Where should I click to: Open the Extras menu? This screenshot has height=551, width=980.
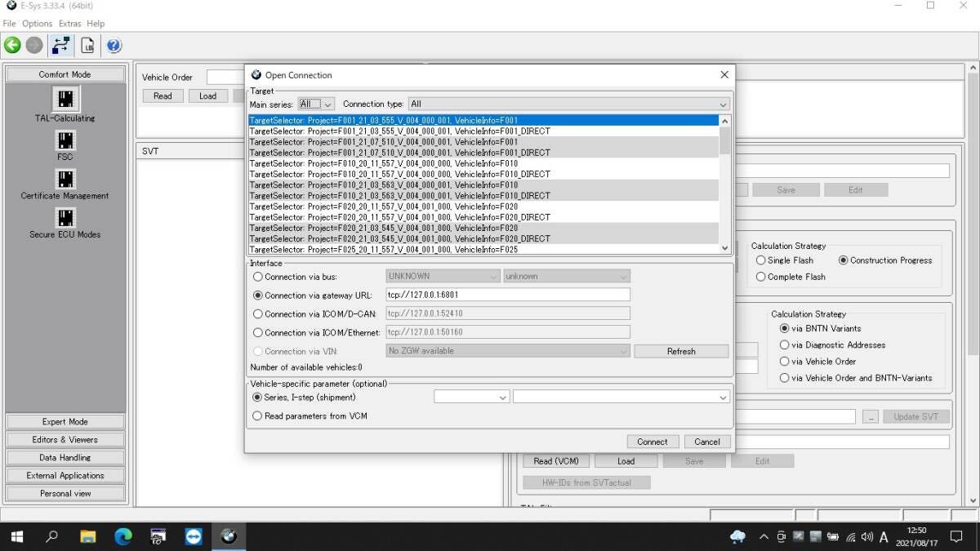pos(69,24)
